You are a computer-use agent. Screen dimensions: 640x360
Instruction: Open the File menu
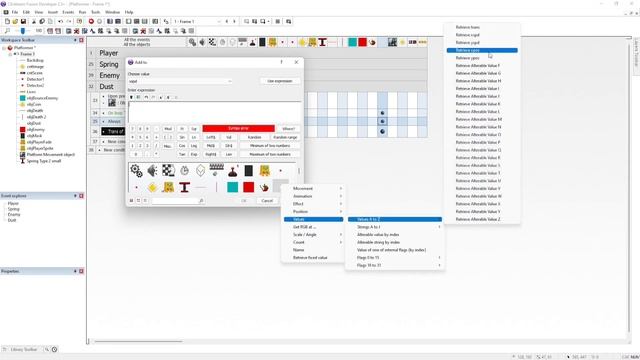point(15,12)
